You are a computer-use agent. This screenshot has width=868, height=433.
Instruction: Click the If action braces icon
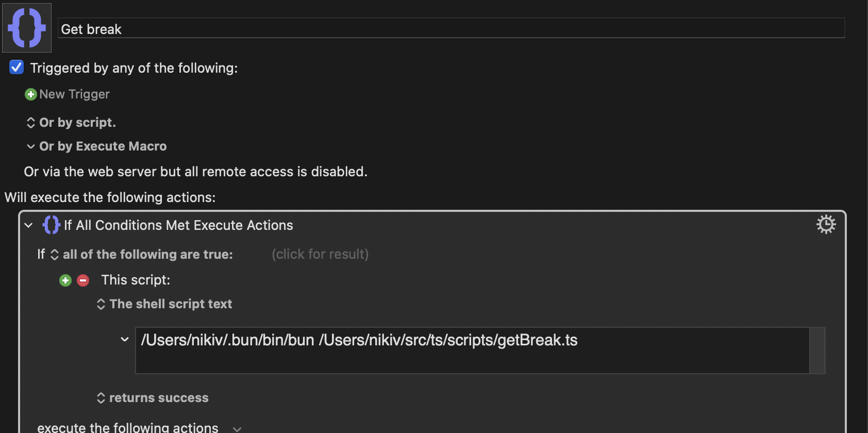(52, 225)
